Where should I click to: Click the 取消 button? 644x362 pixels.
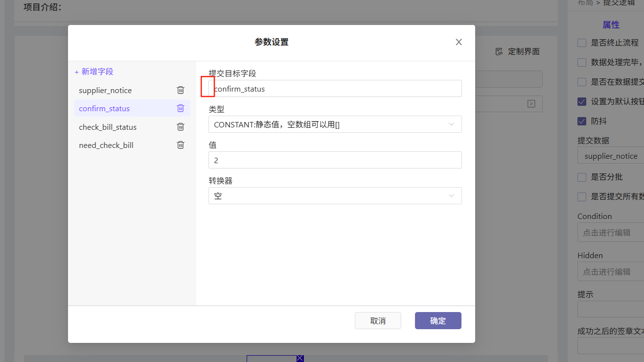tap(378, 321)
